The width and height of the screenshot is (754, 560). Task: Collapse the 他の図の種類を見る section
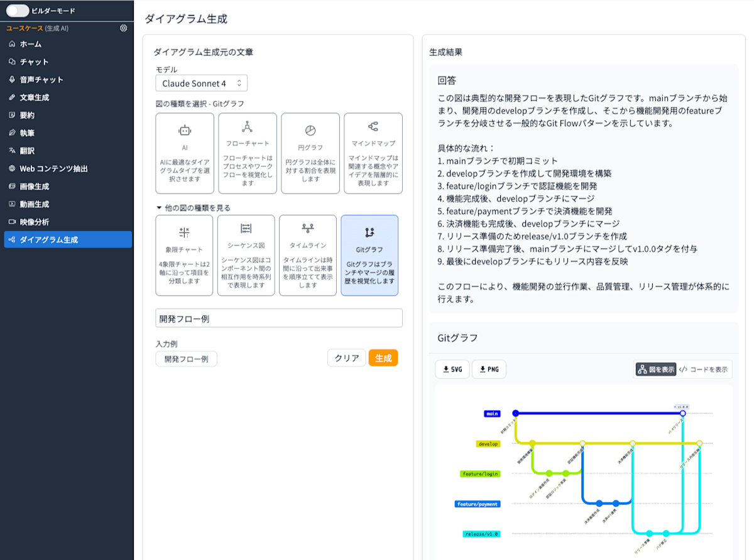pos(193,207)
